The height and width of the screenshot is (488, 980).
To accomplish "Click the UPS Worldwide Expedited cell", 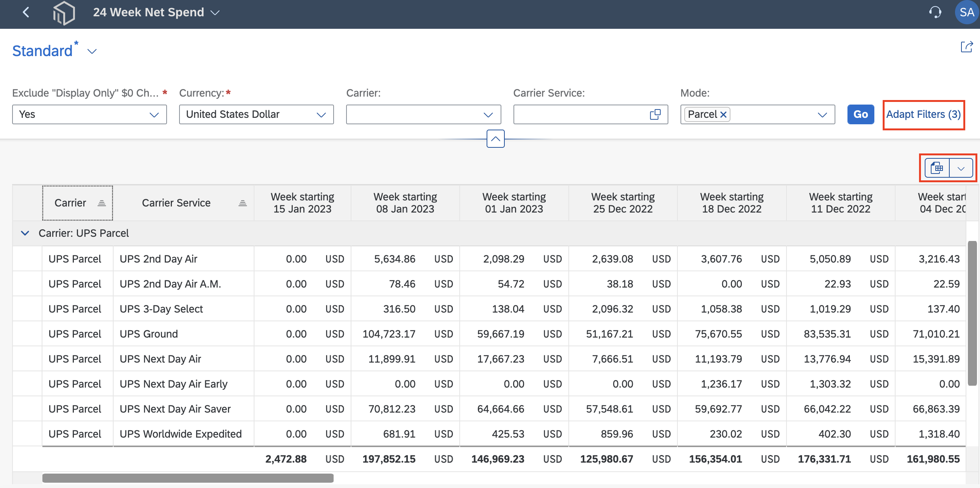I will point(183,434).
